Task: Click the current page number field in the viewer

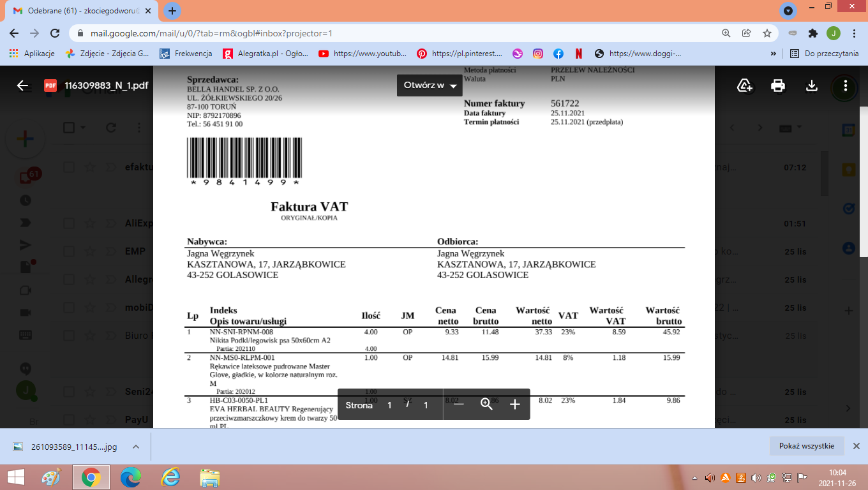Action: [x=389, y=405]
